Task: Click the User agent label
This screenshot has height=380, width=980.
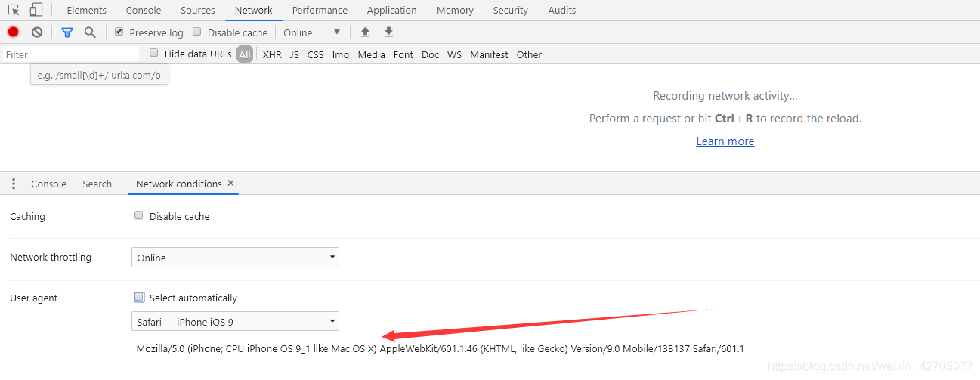Action: click(x=34, y=298)
